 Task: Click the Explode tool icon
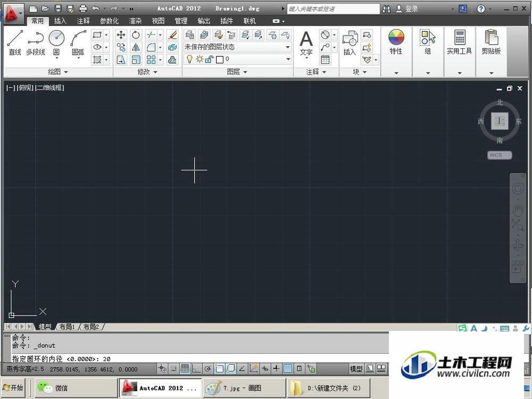(x=172, y=47)
